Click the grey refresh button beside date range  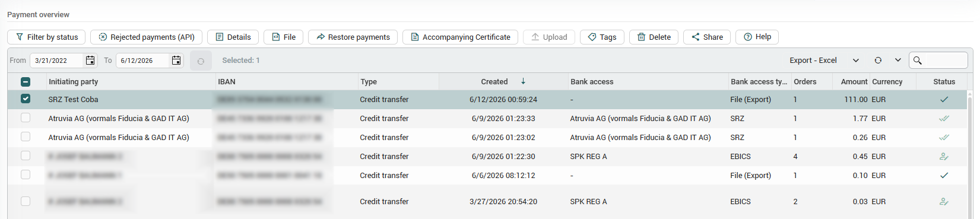[201, 61]
